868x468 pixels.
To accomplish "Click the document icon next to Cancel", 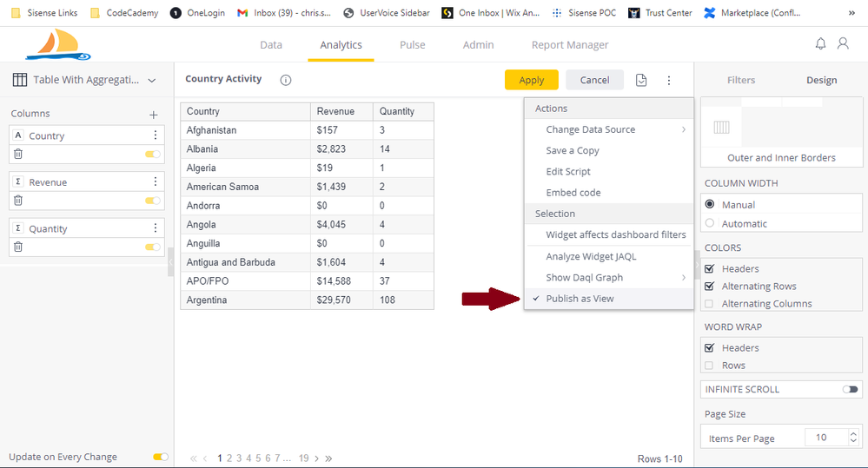I will [641, 80].
